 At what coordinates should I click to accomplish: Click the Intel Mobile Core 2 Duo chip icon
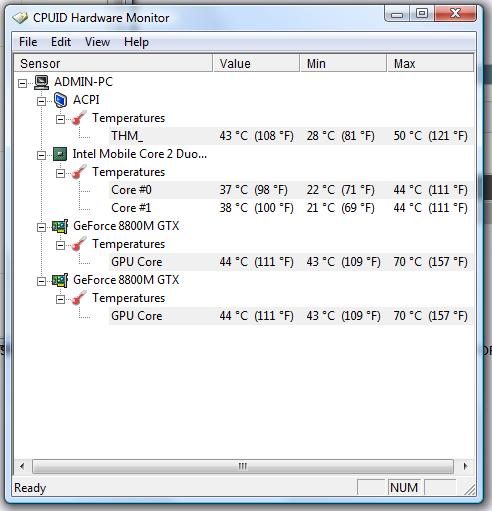click(60, 154)
